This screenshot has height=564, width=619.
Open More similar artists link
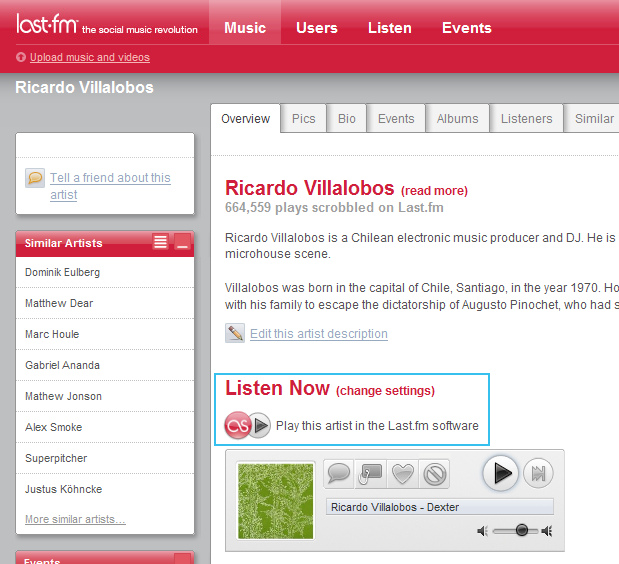tap(75, 519)
